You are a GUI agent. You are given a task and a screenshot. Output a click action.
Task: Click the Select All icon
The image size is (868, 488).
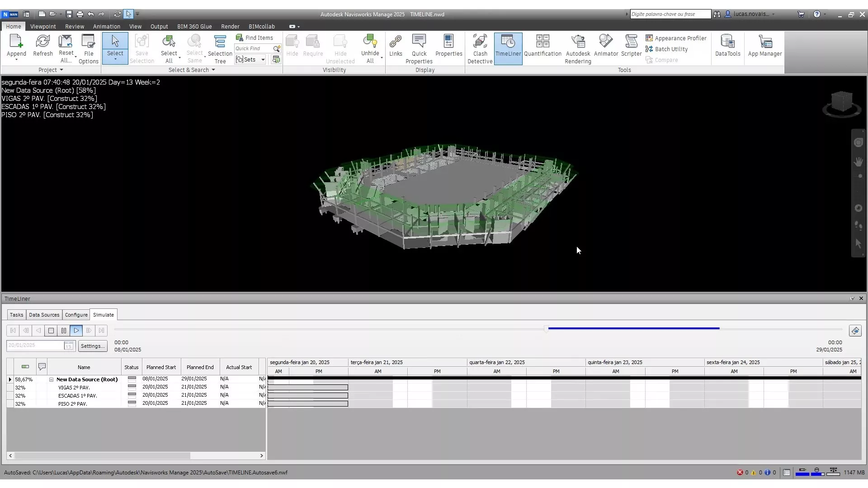tap(169, 42)
